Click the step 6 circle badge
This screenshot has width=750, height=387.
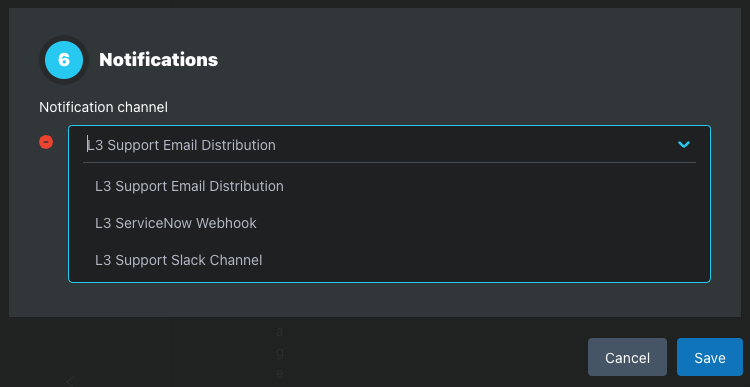[x=64, y=60]
